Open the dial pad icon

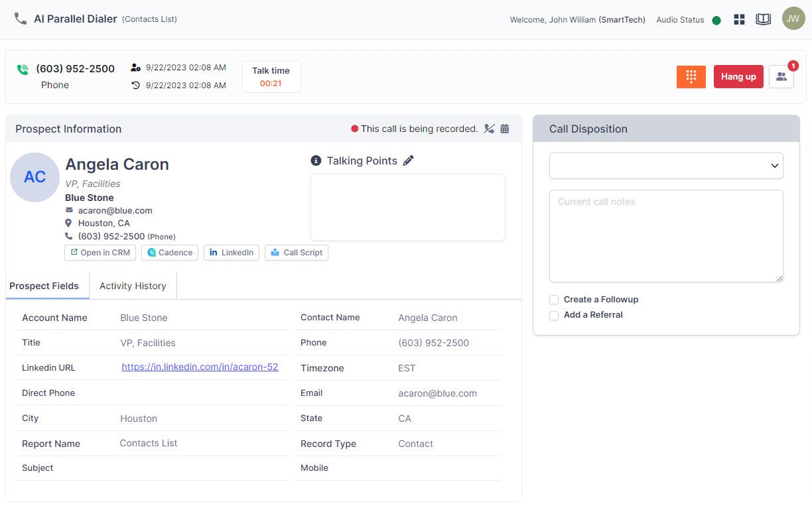[691, 77]
